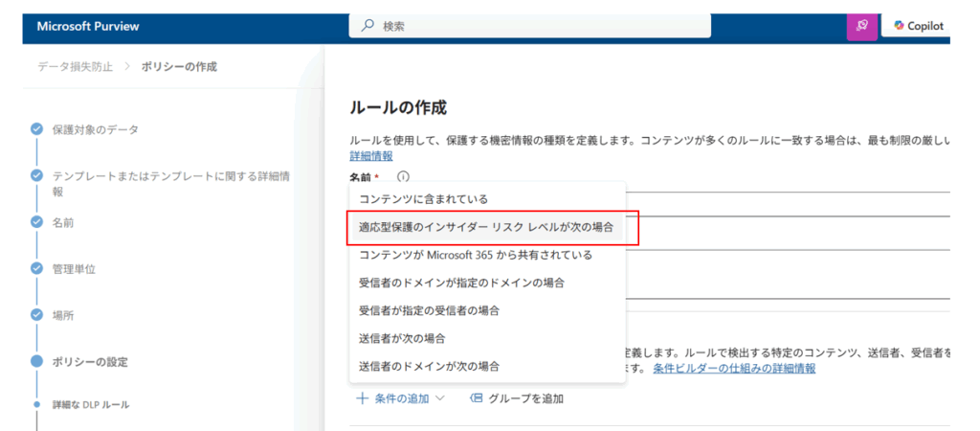Click the magenta icon beside Copilot
This screenshot has width=980, height=431.
pos(862,26)
